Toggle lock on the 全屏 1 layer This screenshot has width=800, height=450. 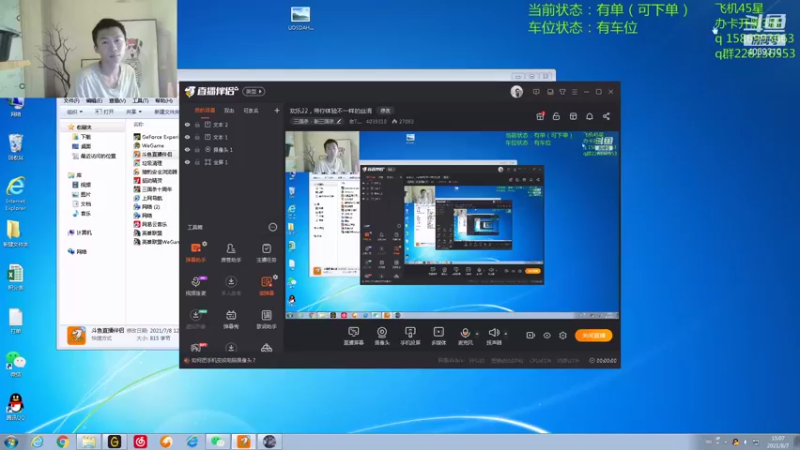[197, 162]
